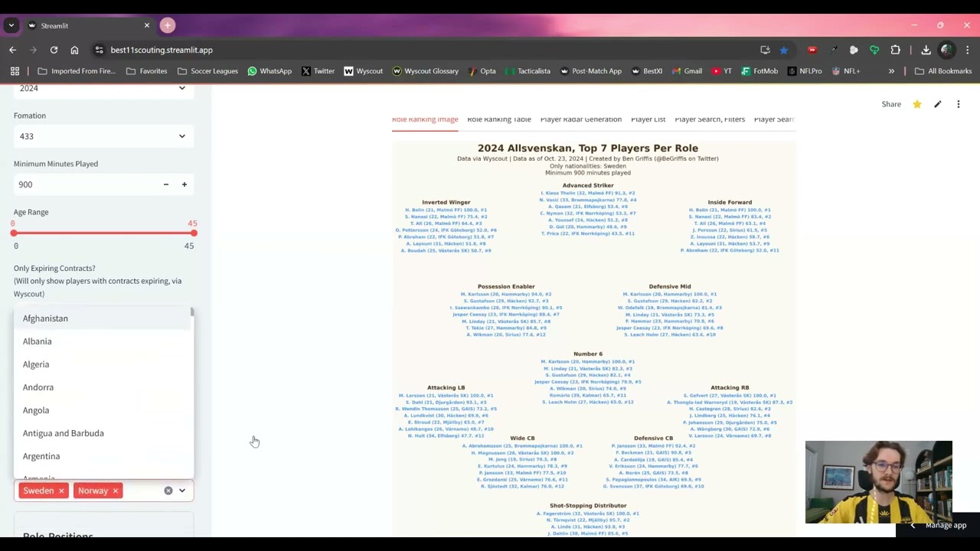
Task: Open new browser tab
Action: click(x=168, y=25)
